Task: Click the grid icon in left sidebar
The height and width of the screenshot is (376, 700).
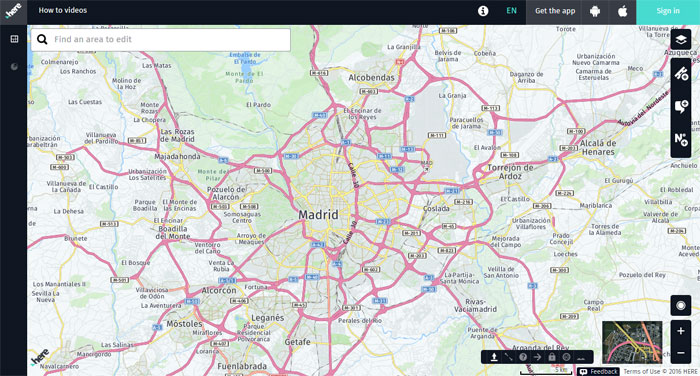Action: click(x=14, y=39)
